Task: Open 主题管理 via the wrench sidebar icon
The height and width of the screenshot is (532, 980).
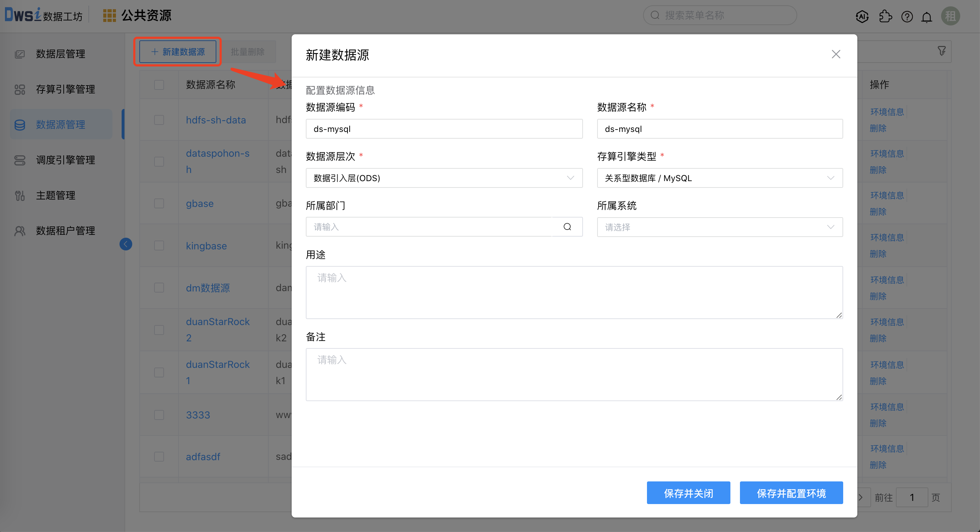Action: [19, 195]
